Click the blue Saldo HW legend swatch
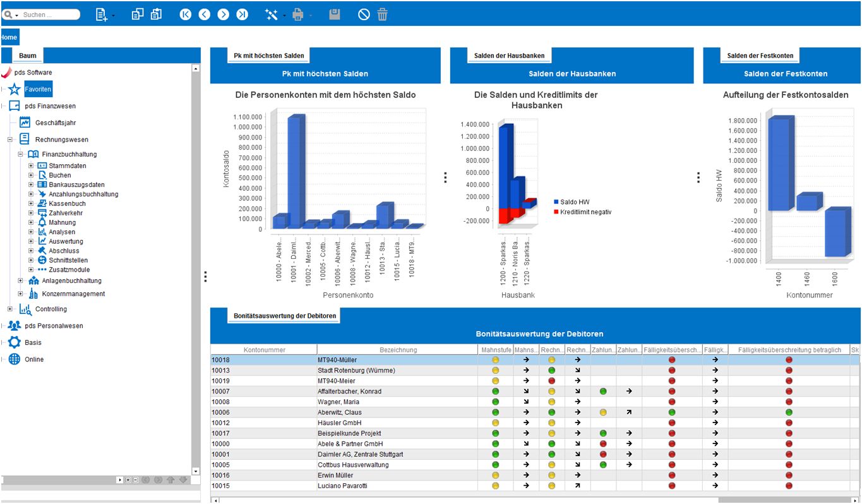862x504 pixels. tap(555, 202)
